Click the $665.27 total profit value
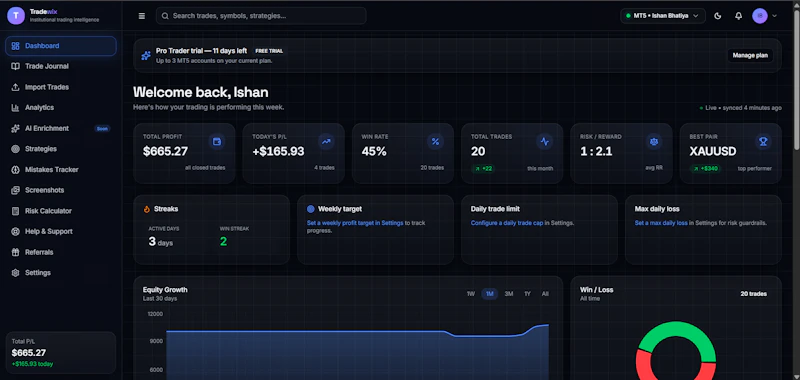 [x=165, y=151]
